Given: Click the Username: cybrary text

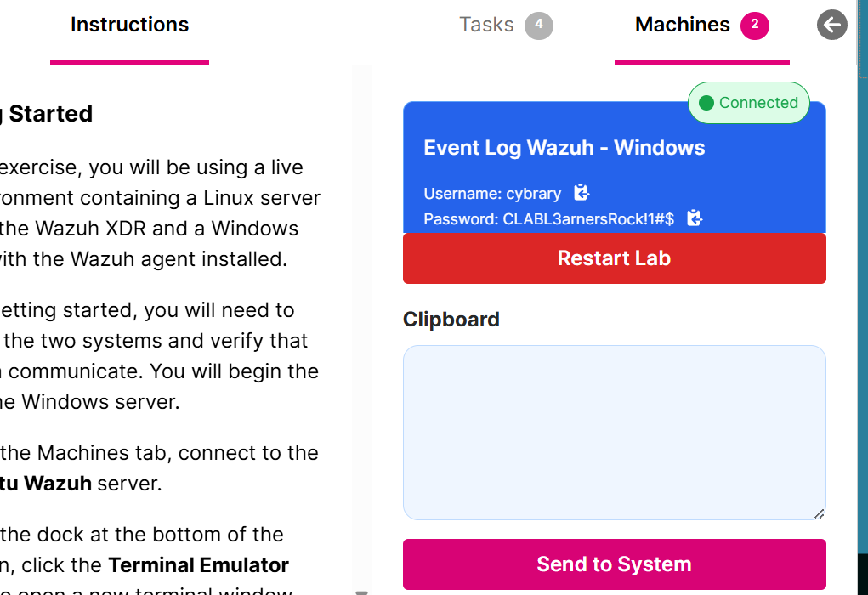Looking at the screenshot, I should 493,193.
